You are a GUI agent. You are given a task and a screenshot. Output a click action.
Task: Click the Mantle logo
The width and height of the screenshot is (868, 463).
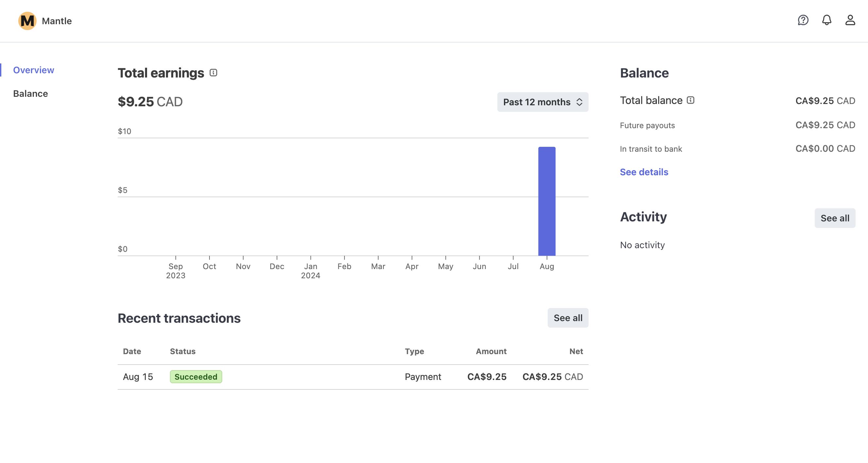27,21
